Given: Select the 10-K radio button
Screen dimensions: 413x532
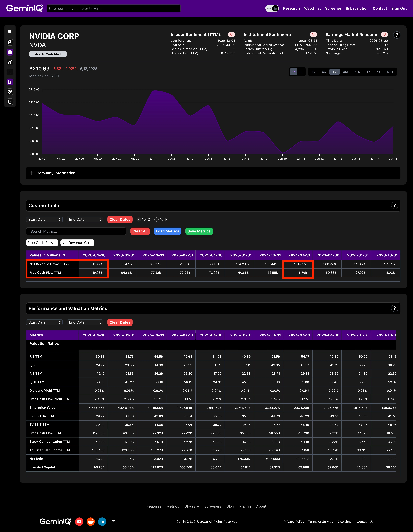Looking at the screenshot, I should click(x=157, y=220).
